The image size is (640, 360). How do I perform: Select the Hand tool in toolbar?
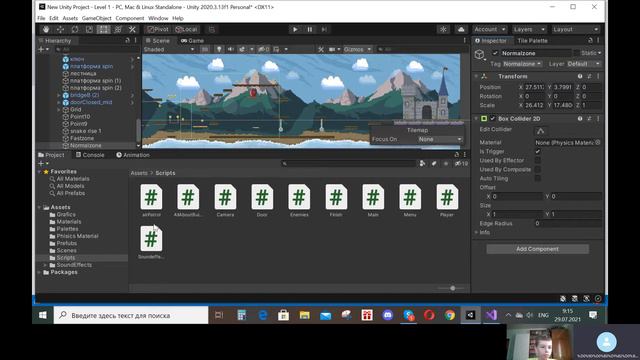coord(46,29)
